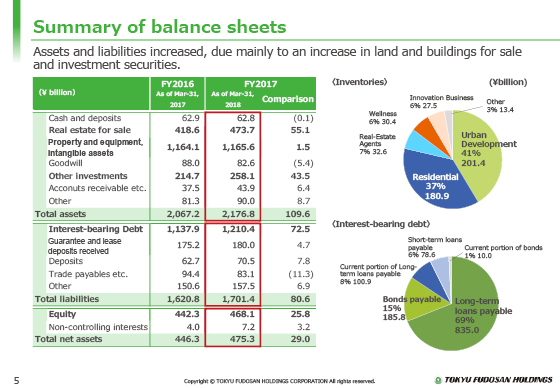The height and width of the screenshot is (388, 560).
Task: Select the 'Real estate for sale' label
Action: 90,130
